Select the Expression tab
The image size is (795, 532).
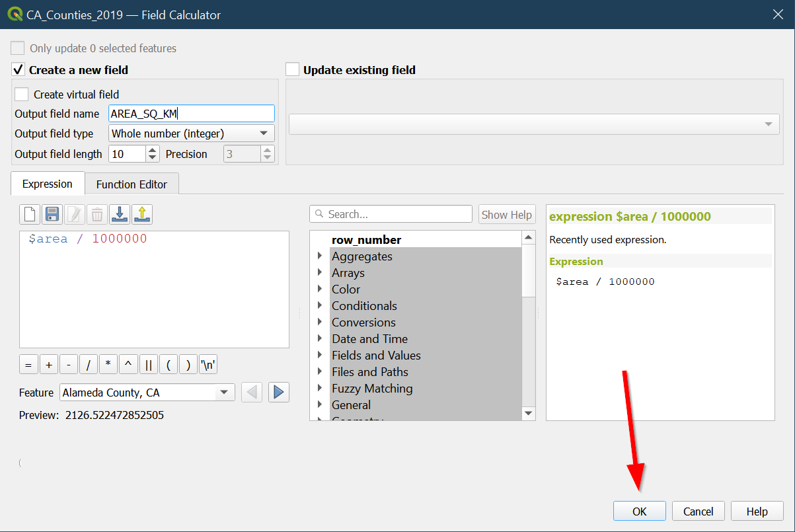[x=48, y=184]
